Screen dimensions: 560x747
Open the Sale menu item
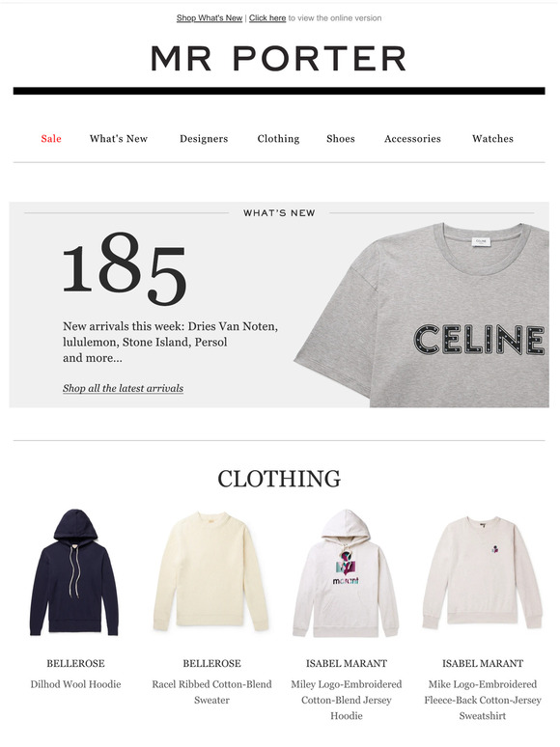51,139
